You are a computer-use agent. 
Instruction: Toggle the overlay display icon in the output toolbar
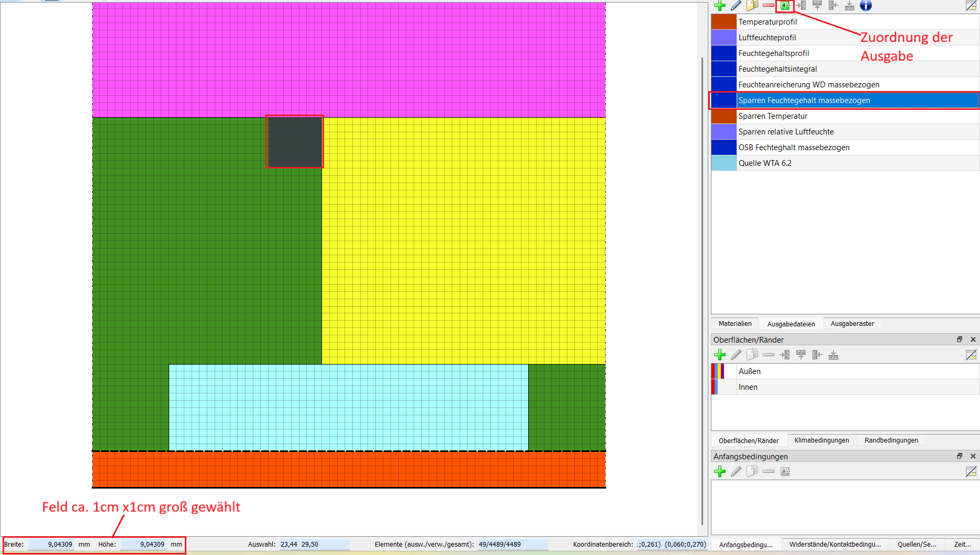pyautogui.click(x=971, y=6)
